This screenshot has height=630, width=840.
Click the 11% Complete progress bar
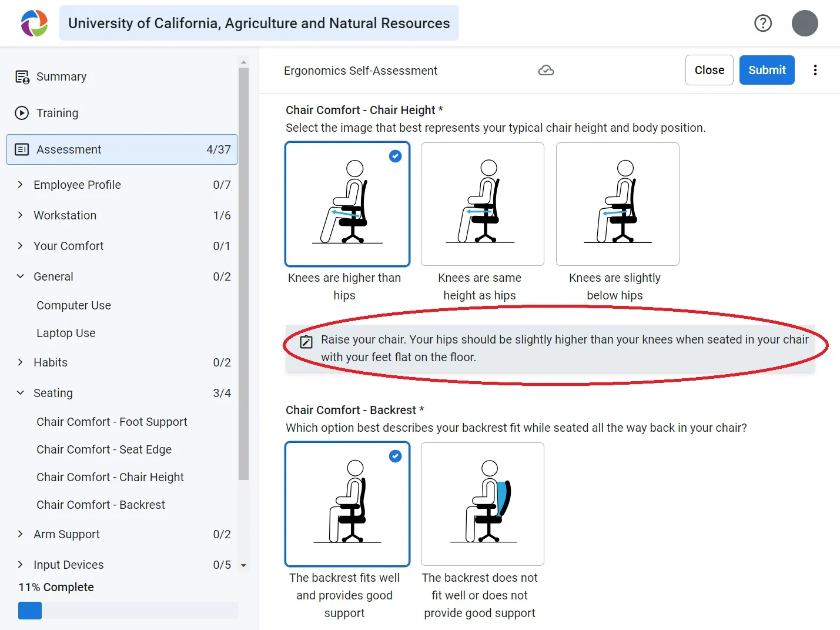pos(128,611)
